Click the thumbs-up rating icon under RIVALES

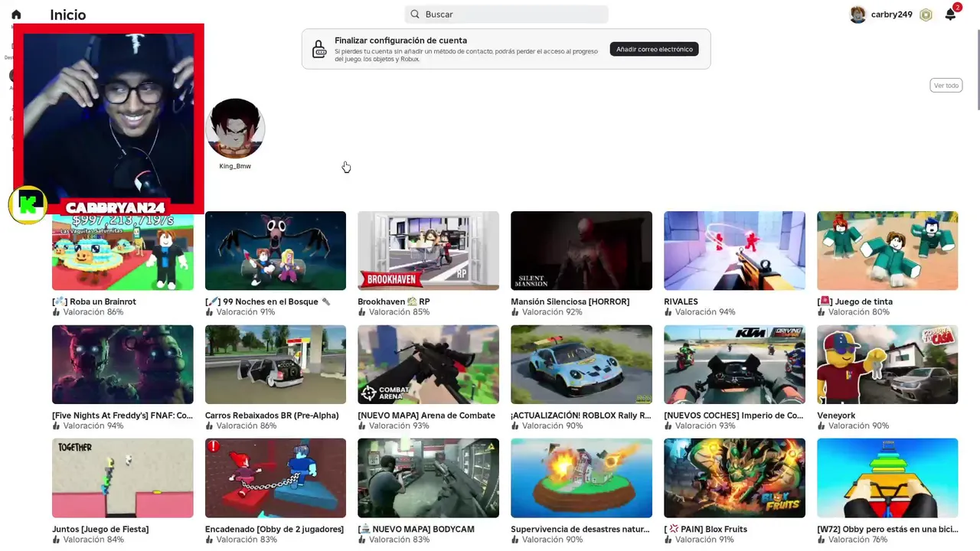tap(668, 312)
